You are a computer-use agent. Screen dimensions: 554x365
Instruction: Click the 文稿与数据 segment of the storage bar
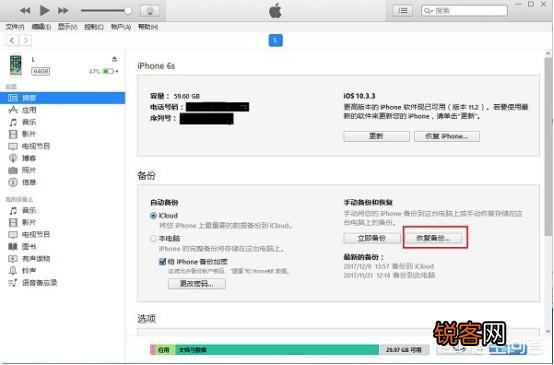point(277,350)
